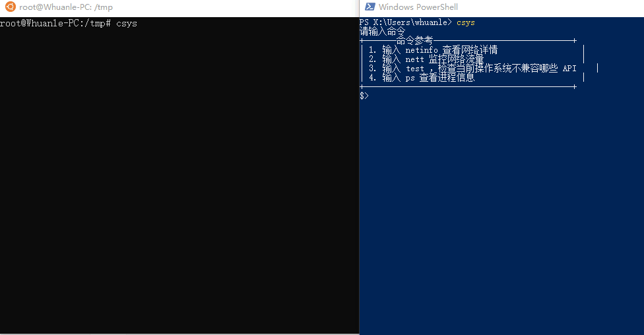
Task: Click the PowerShell icon in title bar
Action: 370,7
